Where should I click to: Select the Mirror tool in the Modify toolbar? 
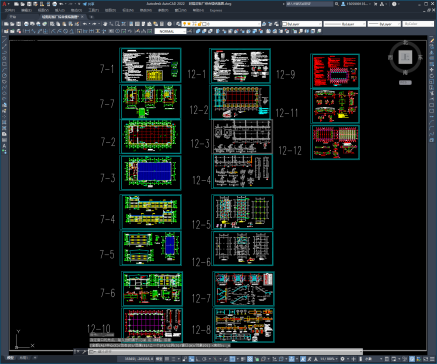(432, 52)
